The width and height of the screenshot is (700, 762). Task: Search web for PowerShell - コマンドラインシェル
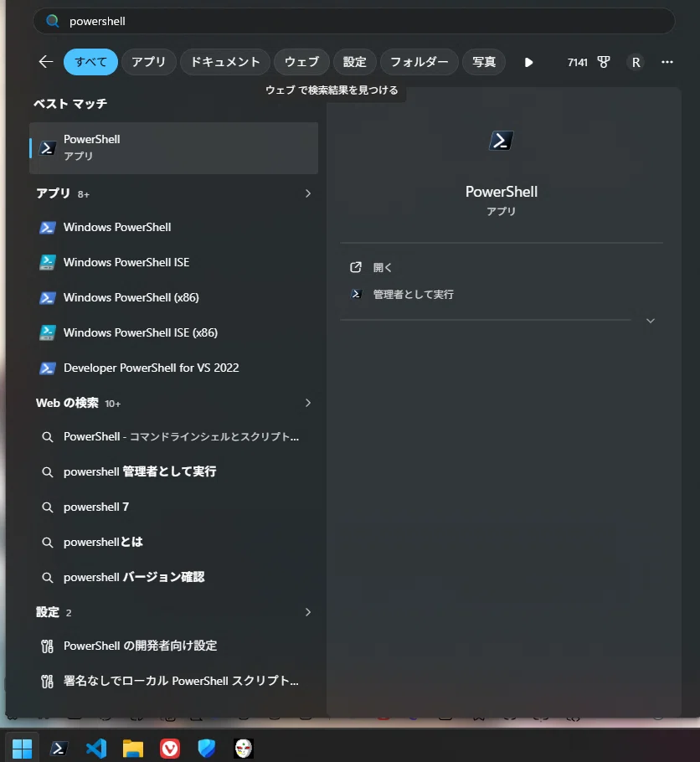[173, 436]
